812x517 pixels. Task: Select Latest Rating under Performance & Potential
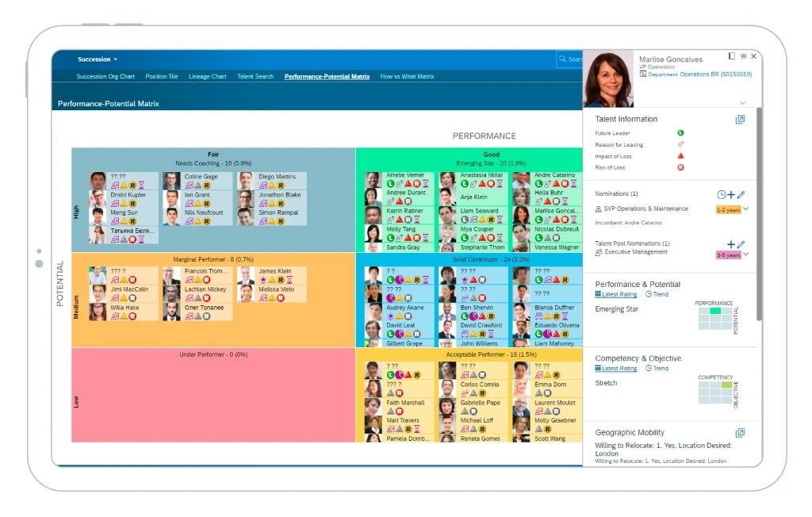click(615, 294)
